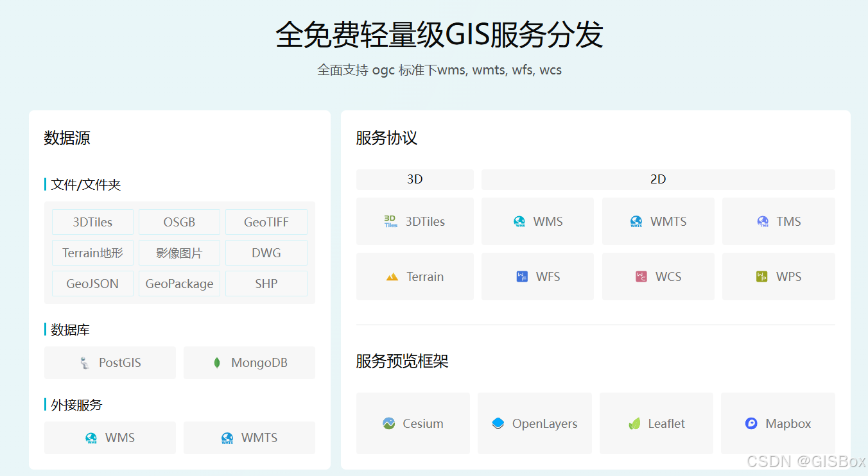
Task: Click the Mapbox label text
Action: coord(788,423)
